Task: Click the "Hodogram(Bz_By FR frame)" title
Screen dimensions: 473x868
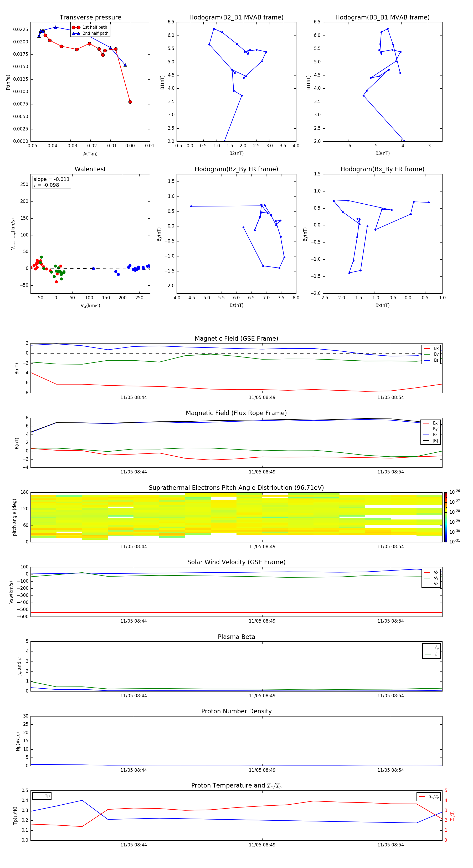Action: [236, 169]
